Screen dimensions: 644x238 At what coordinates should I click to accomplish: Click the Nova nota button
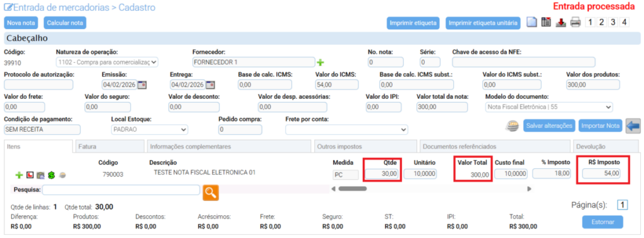tap(21, 23)
